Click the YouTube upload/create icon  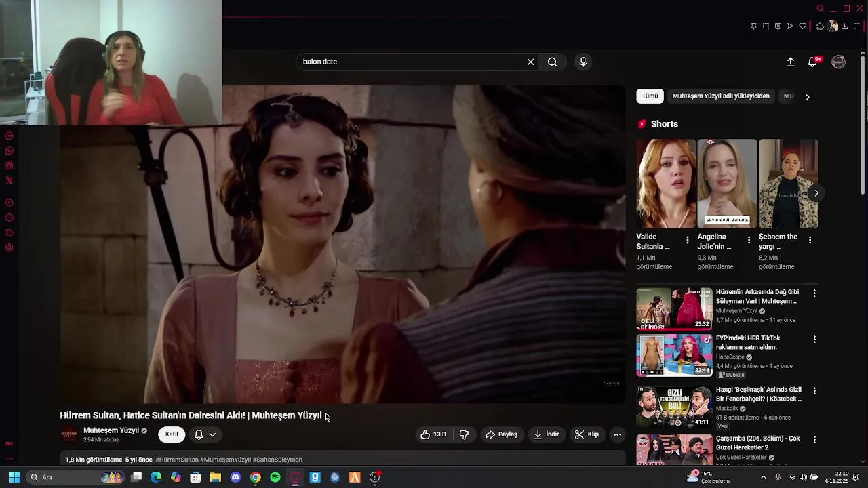coord(791,62)
